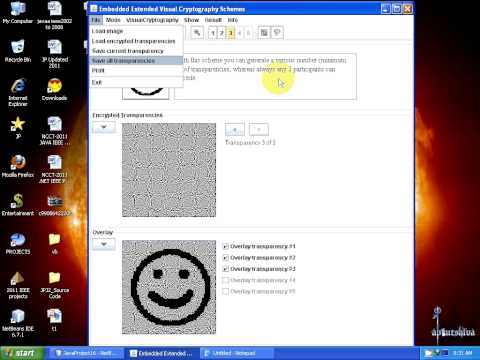Open the JP star shortcut on desktop
Image resolution: width=480 pixels, height=360 pixels.
click(x=18, y=128)
